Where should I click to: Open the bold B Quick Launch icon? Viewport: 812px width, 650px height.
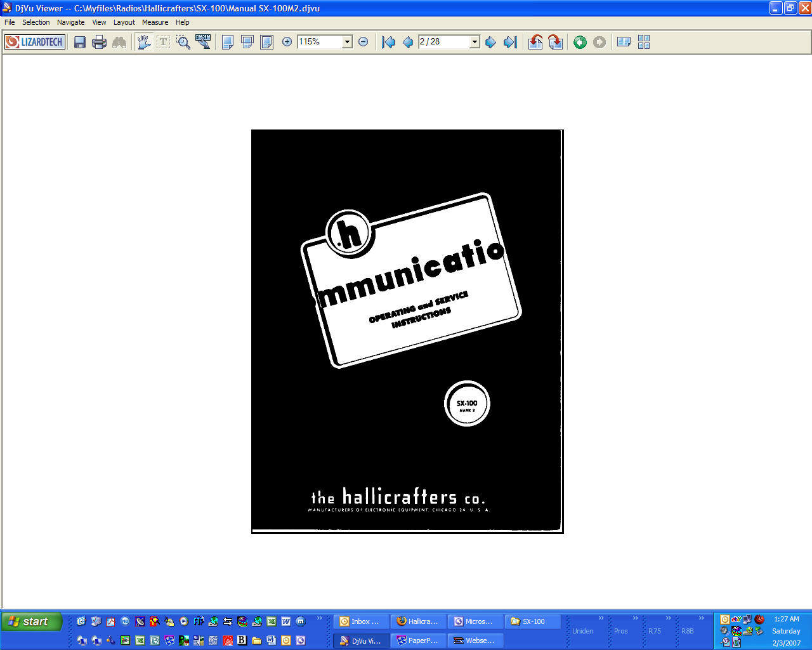[x=242, y=640]
